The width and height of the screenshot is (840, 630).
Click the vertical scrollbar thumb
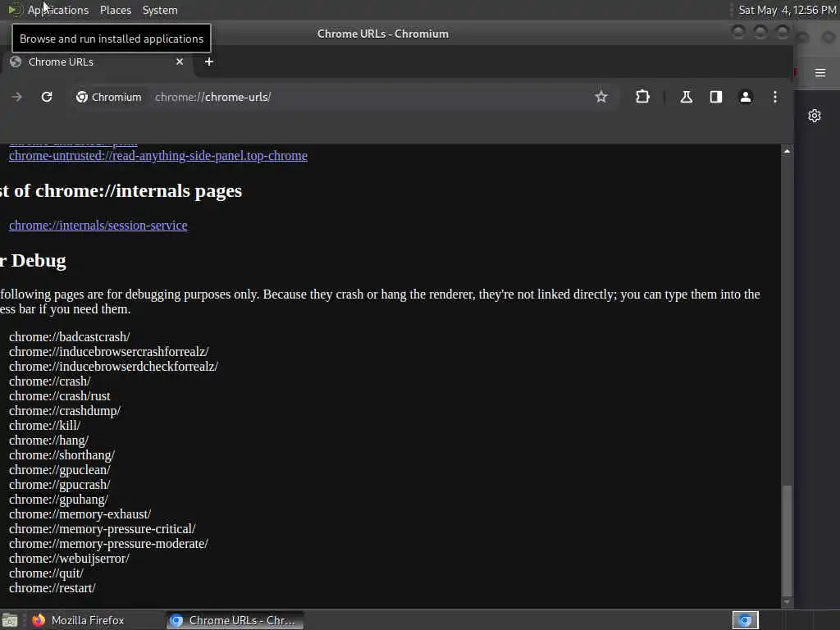point(787,540)
